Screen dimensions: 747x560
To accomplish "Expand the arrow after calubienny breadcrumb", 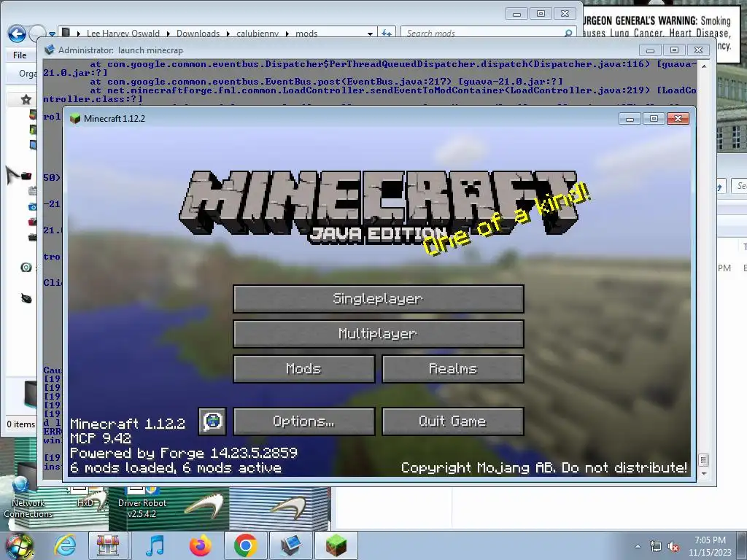I will pos(287,34).
